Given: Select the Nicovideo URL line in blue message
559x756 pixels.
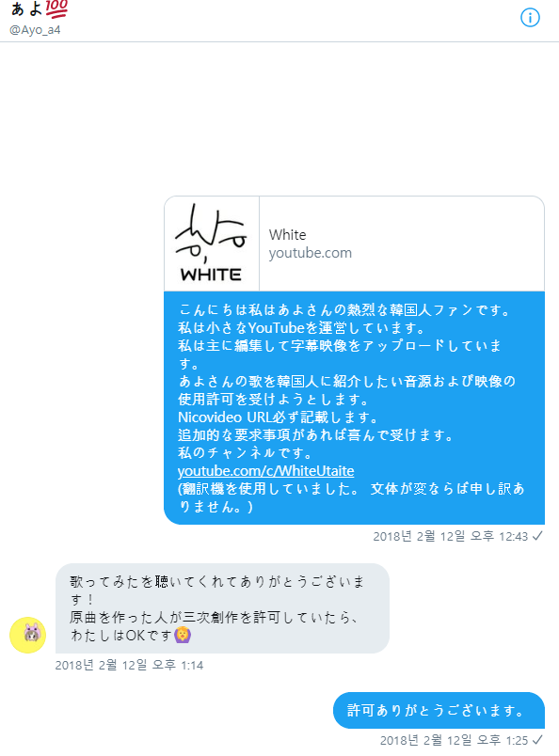Looking at the screenshot, I should (x=278, y=417).
